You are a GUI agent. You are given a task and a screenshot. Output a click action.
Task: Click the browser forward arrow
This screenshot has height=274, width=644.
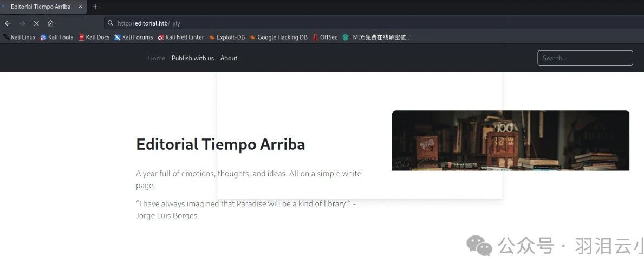pyautogui.click(x=22, y=23)
